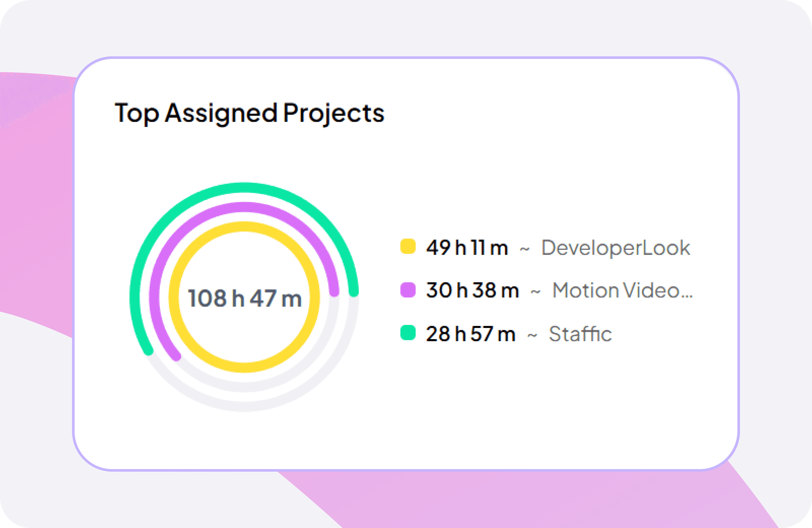812x528 pixels.
Task: Click the 49 h 11 m duration
Action: point(467,247)
